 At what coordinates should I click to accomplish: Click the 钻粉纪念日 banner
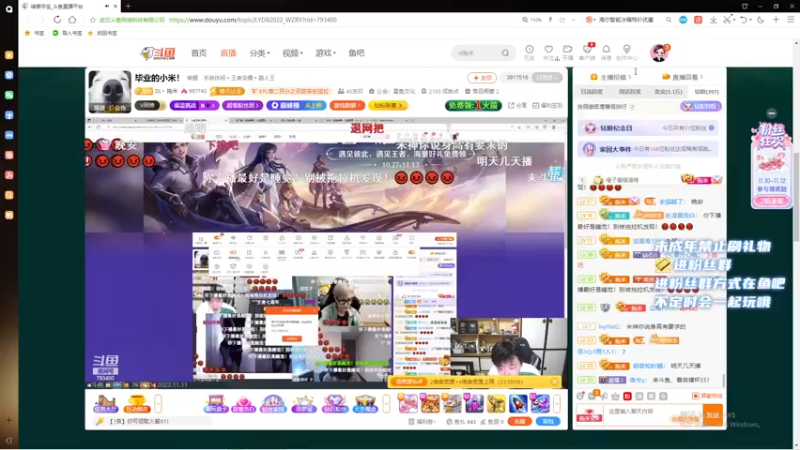point(648,128)
